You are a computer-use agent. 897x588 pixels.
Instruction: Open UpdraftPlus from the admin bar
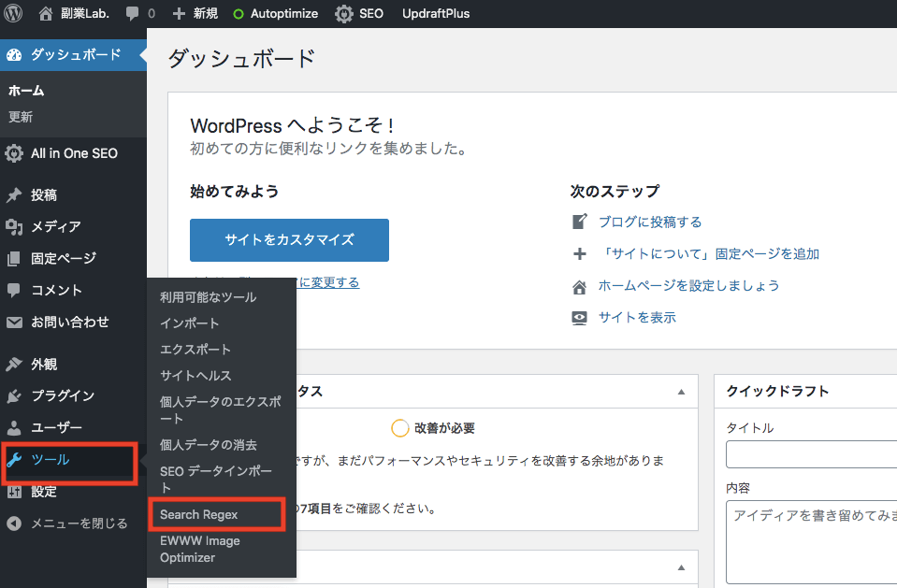coord(436,14)
